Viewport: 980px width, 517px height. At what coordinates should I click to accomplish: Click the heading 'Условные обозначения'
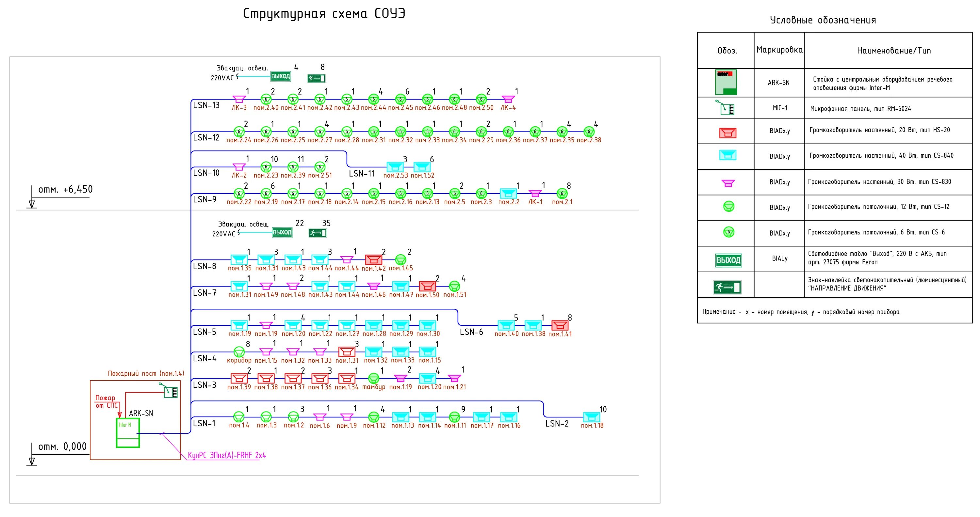tap(823, 20)
